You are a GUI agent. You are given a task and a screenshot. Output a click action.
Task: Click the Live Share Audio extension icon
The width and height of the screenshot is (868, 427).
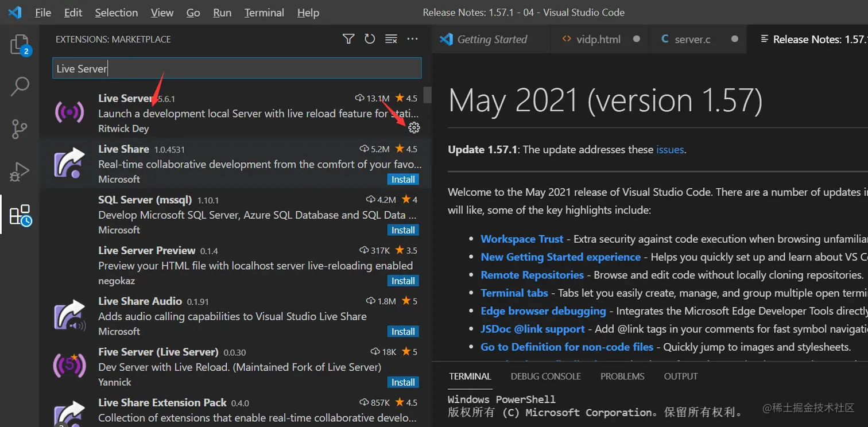coord(69,316)
